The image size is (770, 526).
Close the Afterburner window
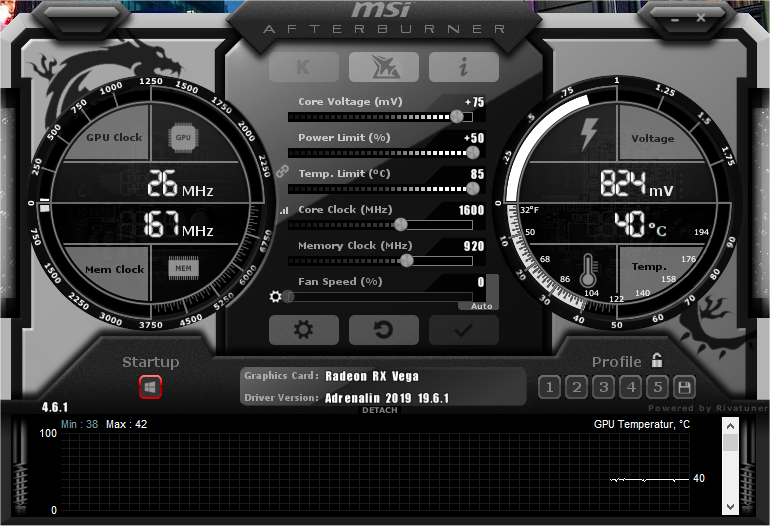701,18
